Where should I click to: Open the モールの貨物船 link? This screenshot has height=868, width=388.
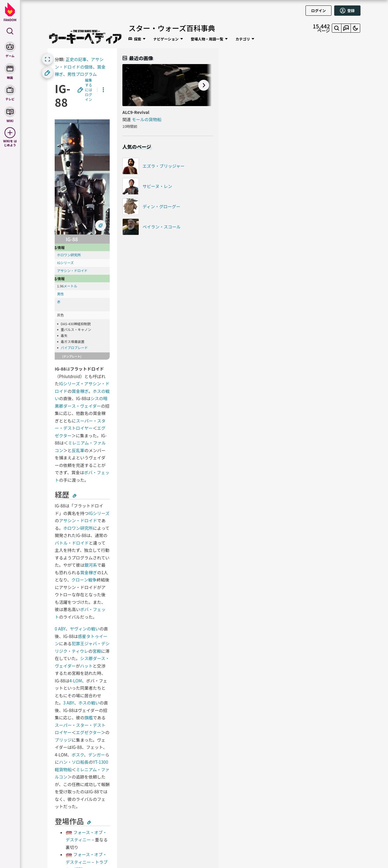(x=147, y=120)
